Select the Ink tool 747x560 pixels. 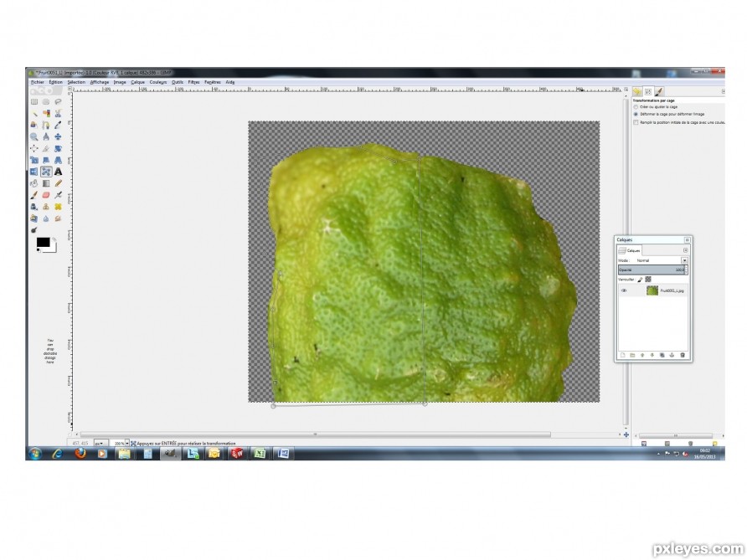(34, 207)
